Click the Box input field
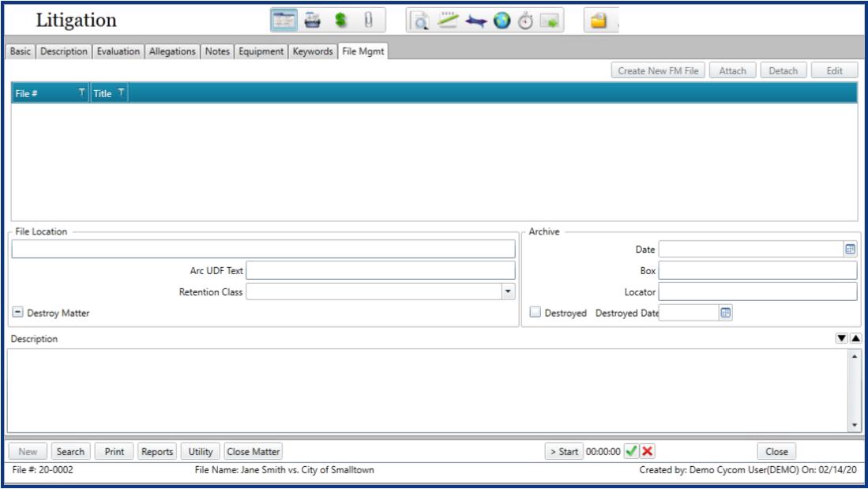868x489 pixels. tap(758, 271)
